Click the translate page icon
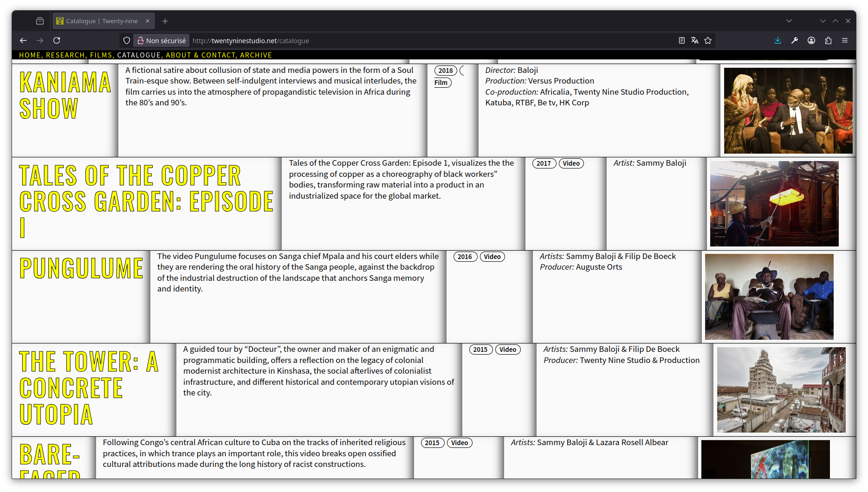 pyautogui.click(x=694, y=40)
